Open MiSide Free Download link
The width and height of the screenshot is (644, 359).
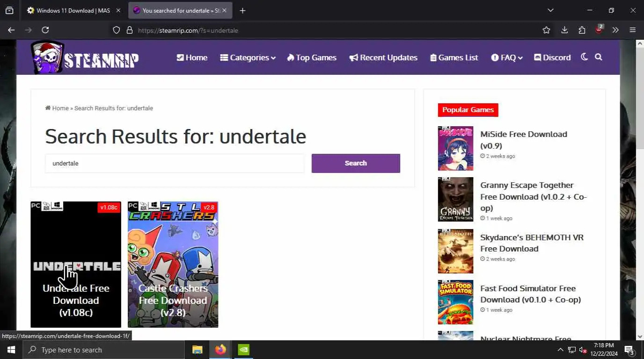point(524,140)
